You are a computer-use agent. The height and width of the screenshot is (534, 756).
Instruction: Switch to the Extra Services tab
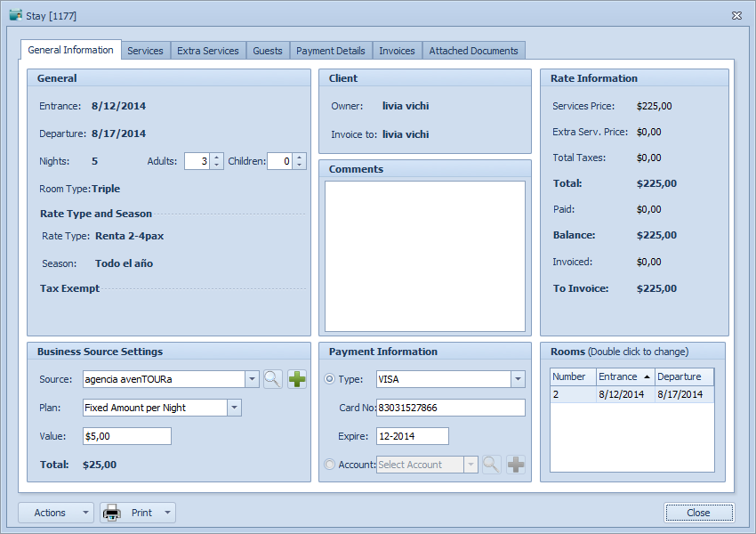(x=207, y=51)
